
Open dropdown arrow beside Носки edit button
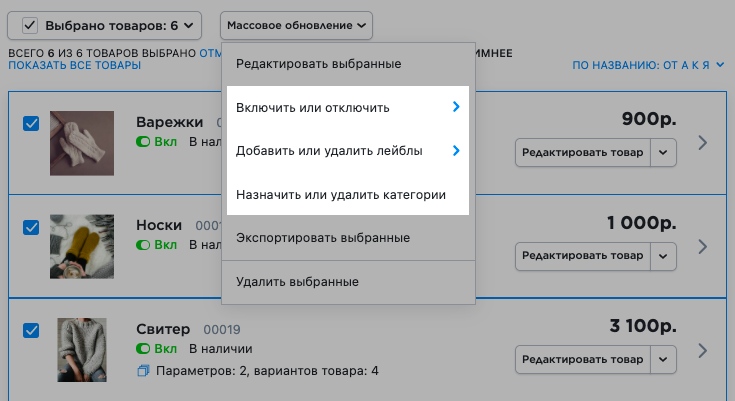pyautogui.click(x=663, y=256)
